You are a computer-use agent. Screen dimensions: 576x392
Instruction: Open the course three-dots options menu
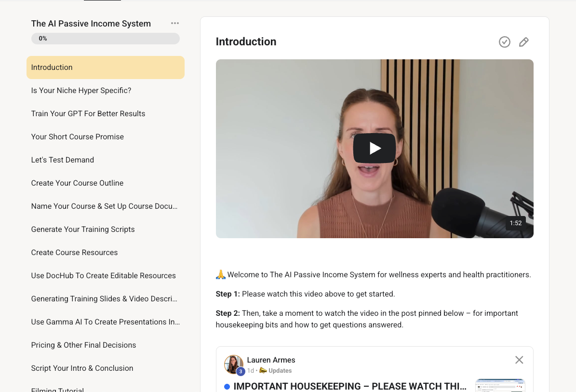click(174, 24)
